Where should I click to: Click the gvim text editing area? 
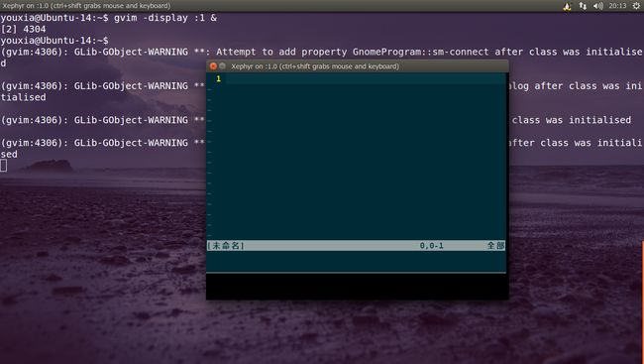tap(356, 157)
